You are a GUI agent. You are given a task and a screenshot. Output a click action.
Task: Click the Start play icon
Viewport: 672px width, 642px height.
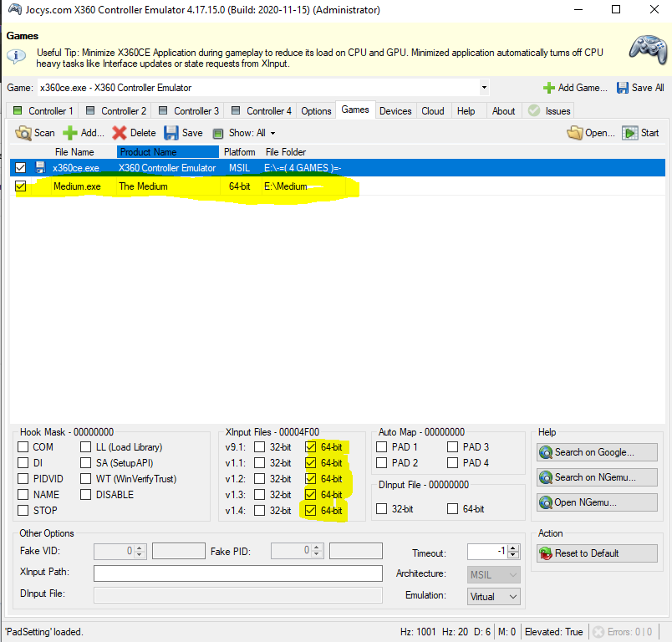click(x=630, y=133)
